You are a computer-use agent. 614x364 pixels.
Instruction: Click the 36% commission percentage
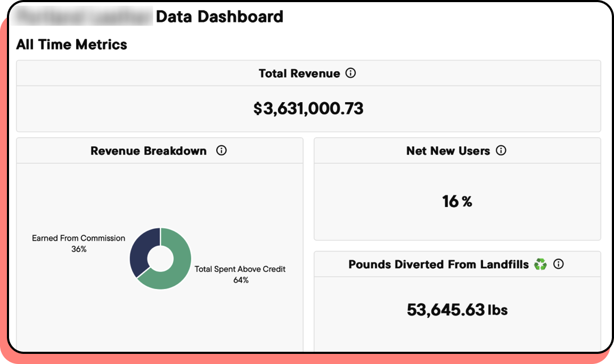pos(79,249)
